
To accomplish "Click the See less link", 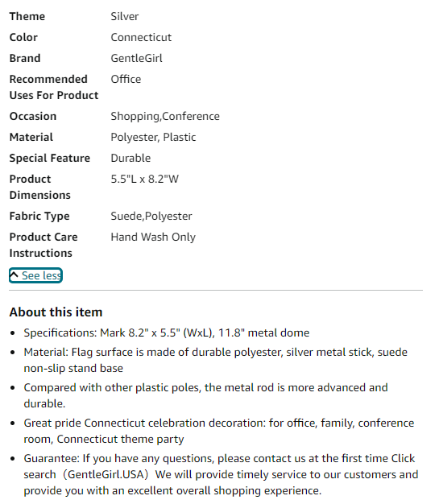I will 35,275.
